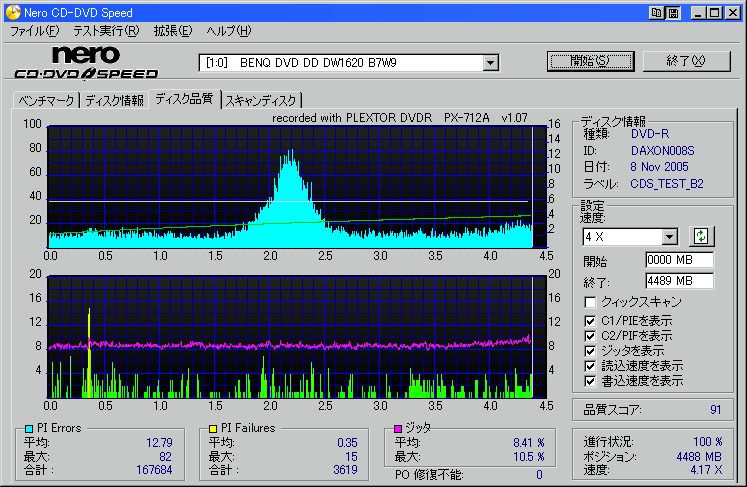This screenshot has height=487, width=747.
Task: Click the magenta jitter legend square
Action: click(397, 429)
